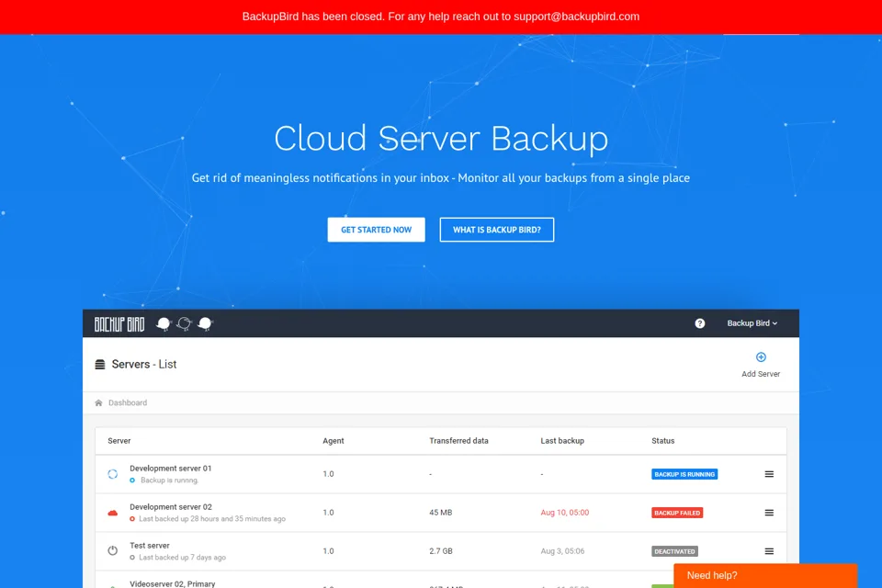Click the Server column header
882x588 pixels.
point(119,441)
